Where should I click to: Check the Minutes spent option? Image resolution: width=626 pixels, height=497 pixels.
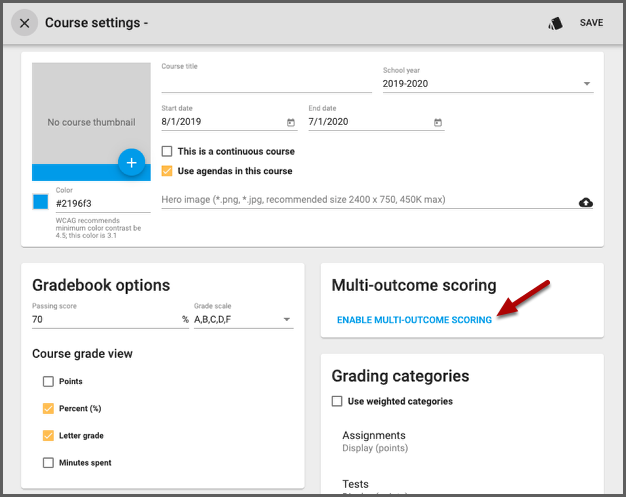point(48,463)
